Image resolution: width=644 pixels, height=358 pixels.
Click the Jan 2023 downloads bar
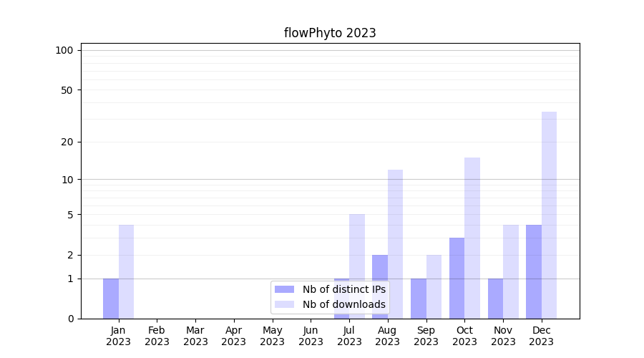click(x=126, y=272)
